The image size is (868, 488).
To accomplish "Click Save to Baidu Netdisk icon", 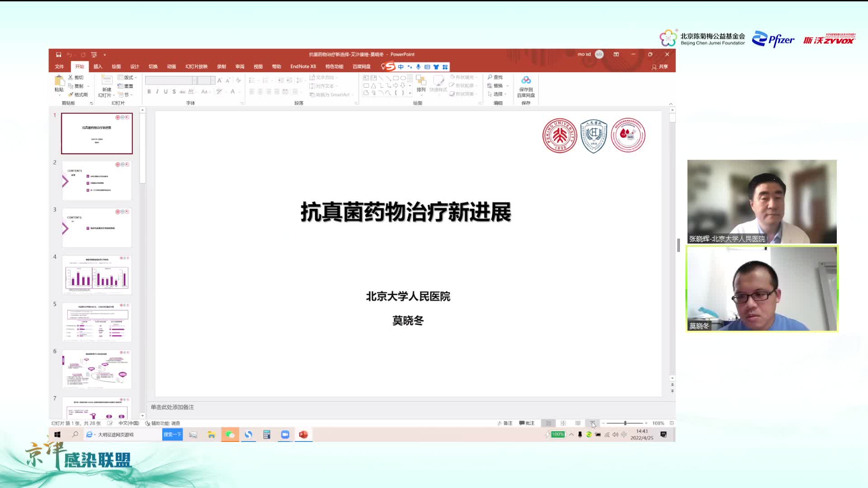I will (526, 80).
